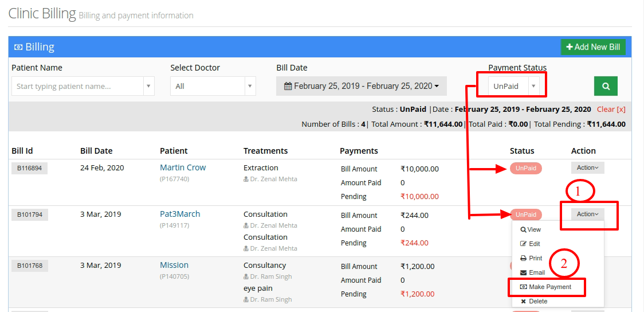The width and height of the screenshot is (644, 312).
Task: Click the money icon beside Billing title
Action: pyautogui.click(x=18, y=47)
